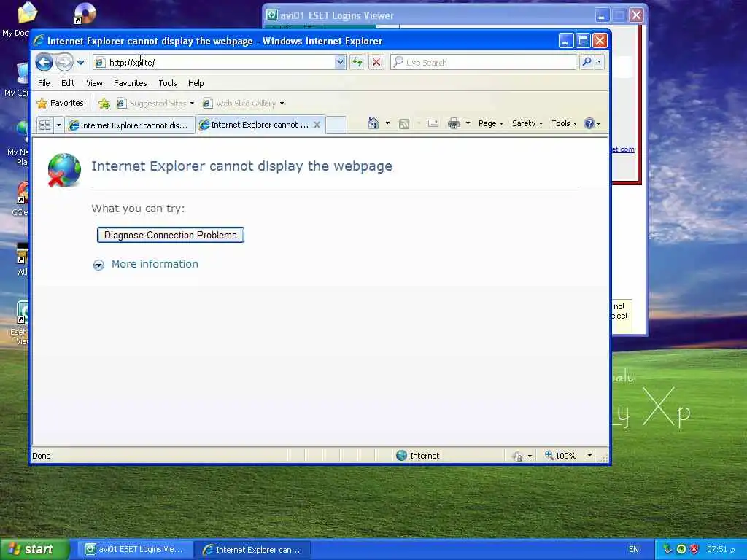
Task: Expand the More information arrow icon
Action: 98,265
